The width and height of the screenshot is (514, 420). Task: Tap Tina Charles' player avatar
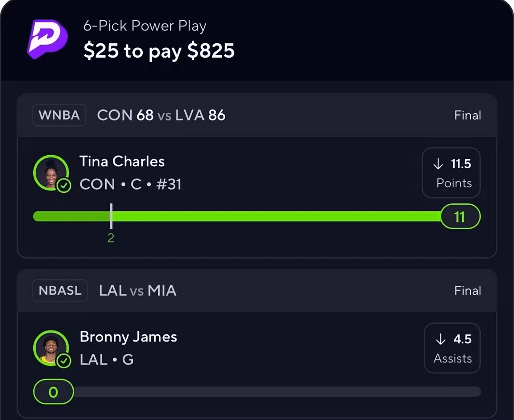[x=51, y=173]
